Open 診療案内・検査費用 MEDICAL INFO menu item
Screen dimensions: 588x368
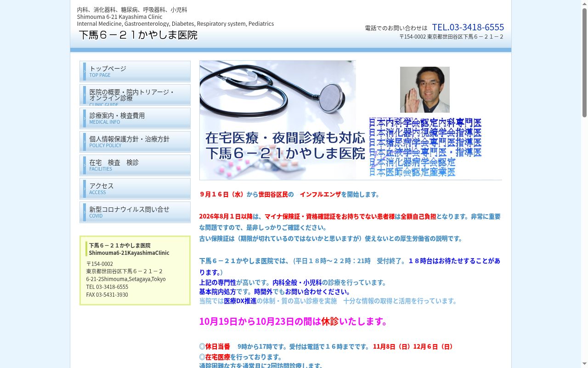135,119
